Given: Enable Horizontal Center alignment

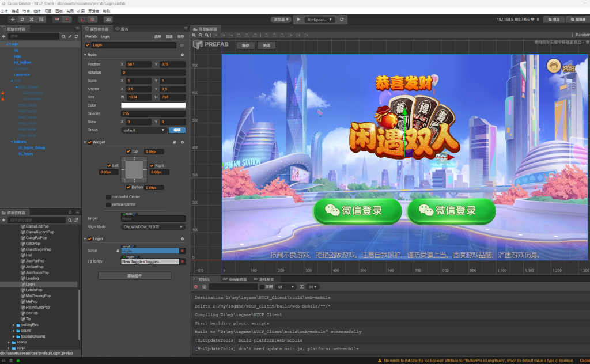Looking at the screenshot, I should [108, 196].
